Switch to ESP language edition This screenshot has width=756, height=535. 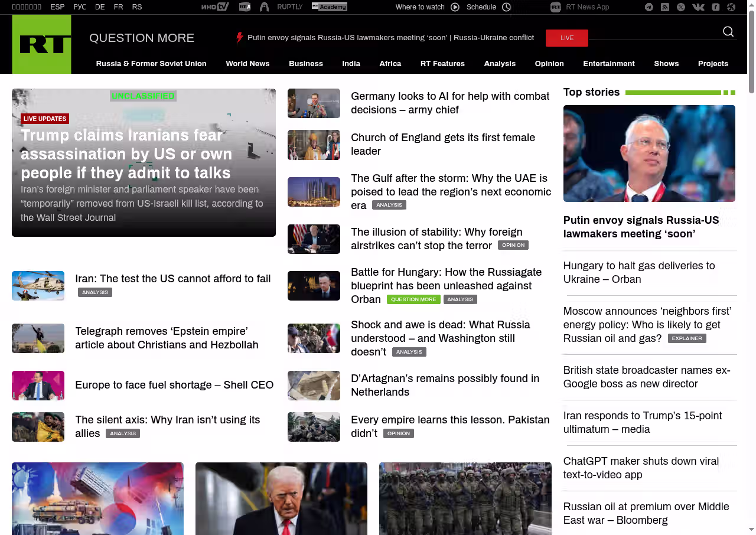point(57,7)
